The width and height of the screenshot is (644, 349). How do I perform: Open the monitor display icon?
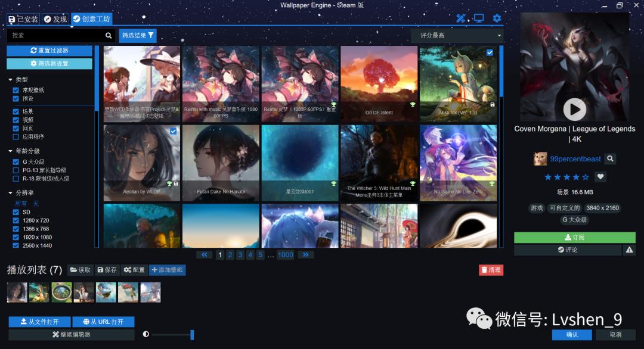[479, 18]
